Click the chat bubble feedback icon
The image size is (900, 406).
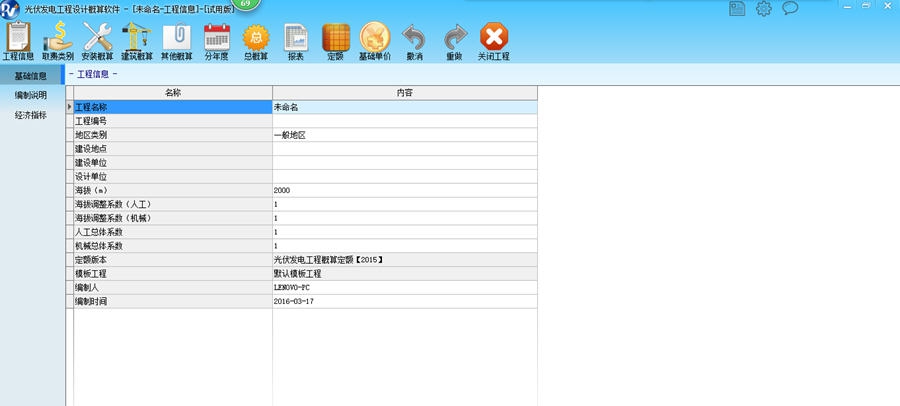pyautogui.click(x=790, y=7)
